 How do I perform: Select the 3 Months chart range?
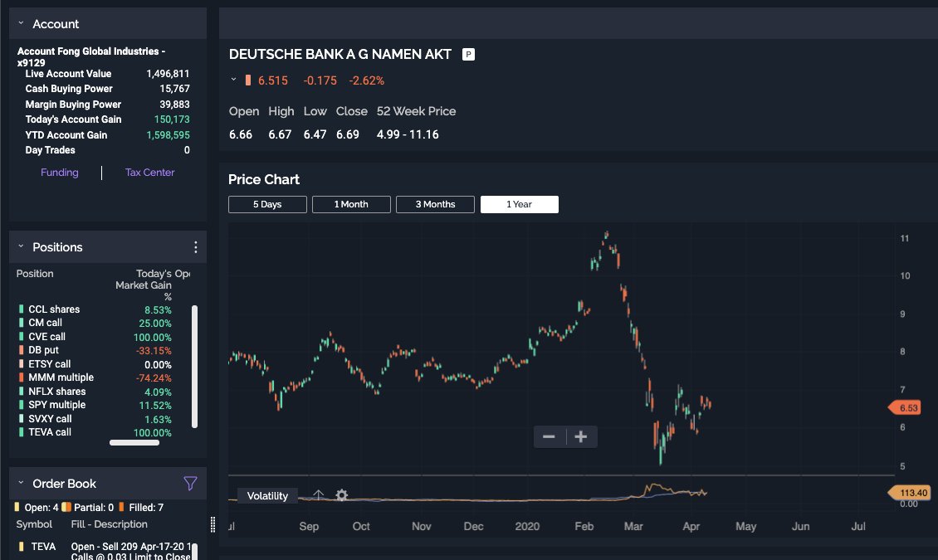click(436, 204)
